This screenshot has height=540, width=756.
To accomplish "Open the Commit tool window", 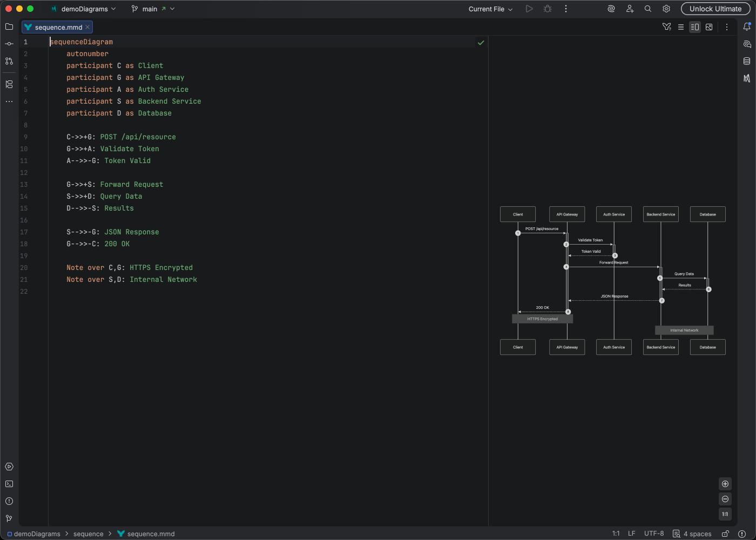I will [9, 44].
